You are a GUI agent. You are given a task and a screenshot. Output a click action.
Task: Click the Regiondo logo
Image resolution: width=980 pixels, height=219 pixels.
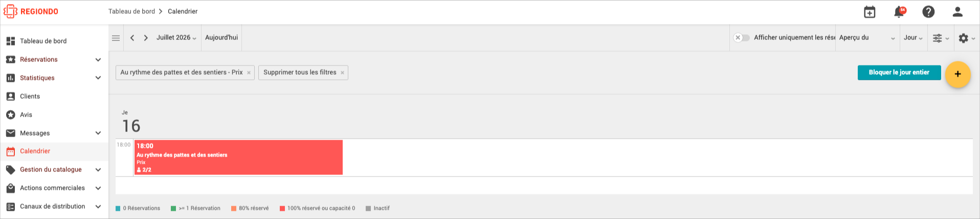pos(31,11)
